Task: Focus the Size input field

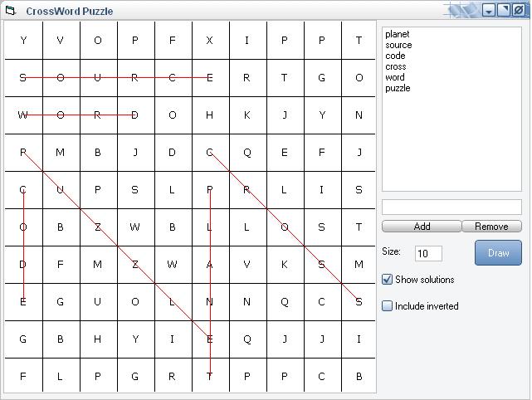Action: (427, 253)
